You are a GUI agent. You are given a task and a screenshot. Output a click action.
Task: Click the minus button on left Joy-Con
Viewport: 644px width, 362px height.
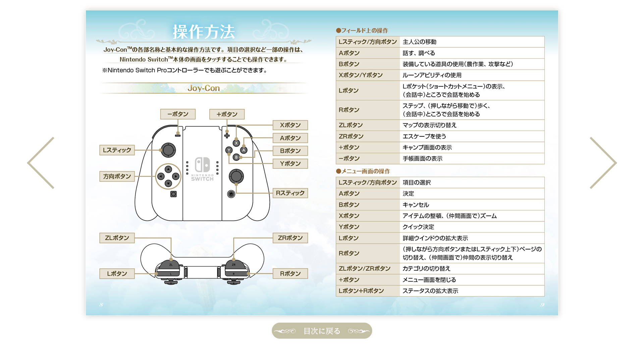click(178, 135)
